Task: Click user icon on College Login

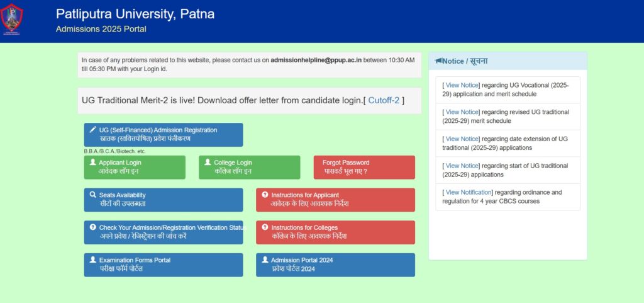Action: point(208,162)
